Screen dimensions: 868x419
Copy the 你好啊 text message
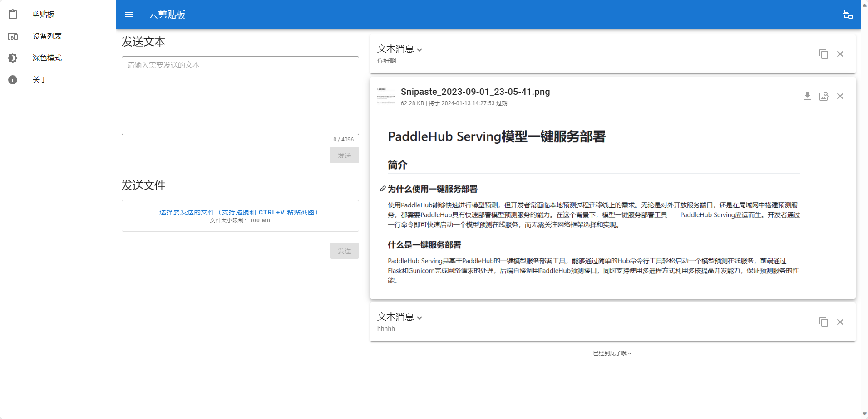823,54
